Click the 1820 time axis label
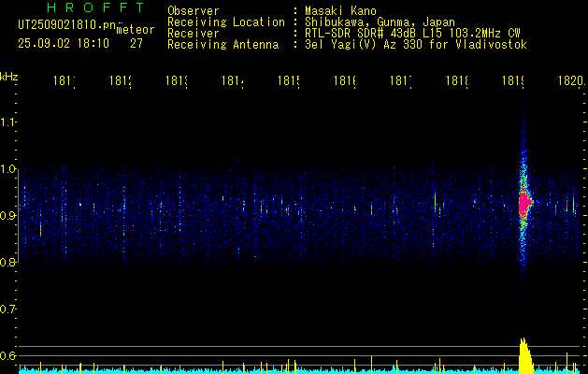Viewport: 588px width, 374px height. pos(571,80)
